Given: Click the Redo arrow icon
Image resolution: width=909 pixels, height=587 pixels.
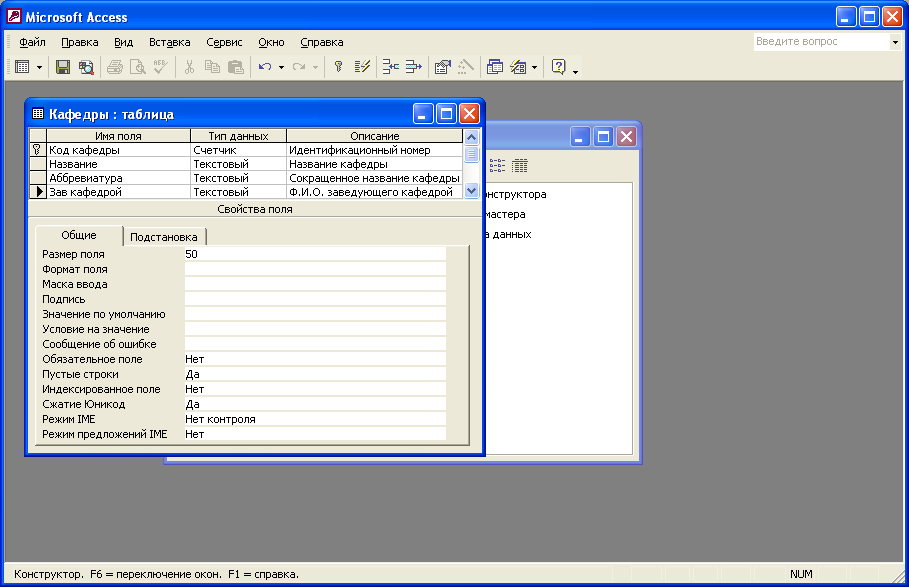Looking at the screenshot, I should click(299, 67).
